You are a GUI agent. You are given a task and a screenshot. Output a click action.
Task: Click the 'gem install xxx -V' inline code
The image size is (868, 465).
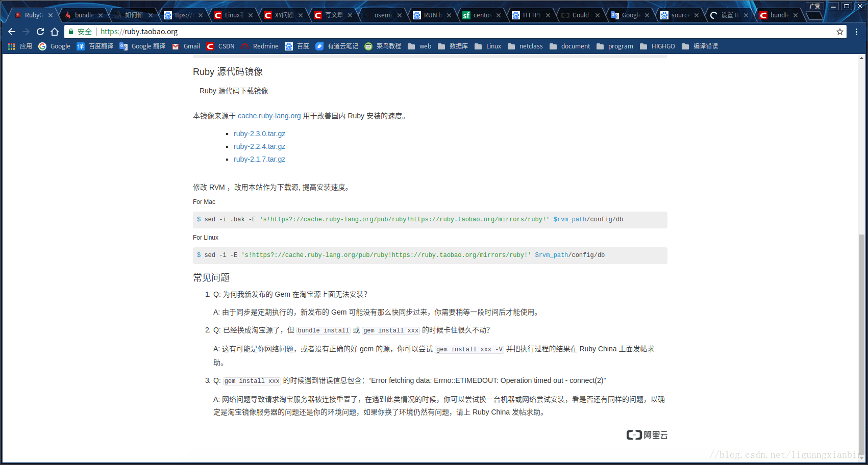coord(469,349)
